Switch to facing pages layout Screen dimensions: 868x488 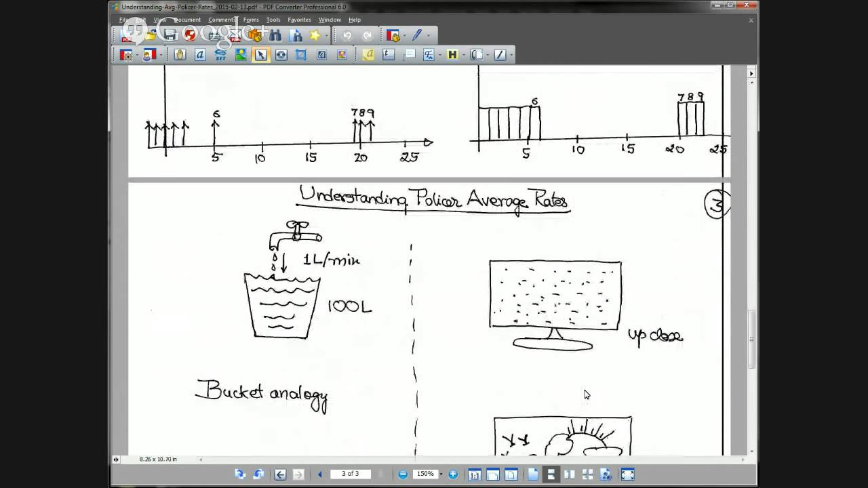click(x=570, y=474)
